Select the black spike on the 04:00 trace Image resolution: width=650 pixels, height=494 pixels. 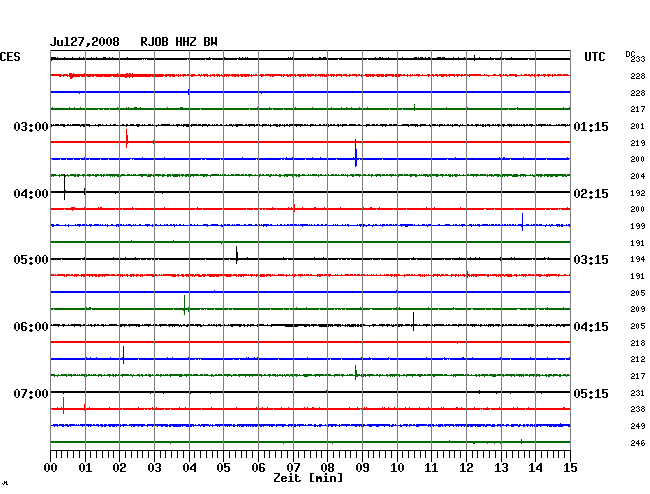tap(64, 188)
